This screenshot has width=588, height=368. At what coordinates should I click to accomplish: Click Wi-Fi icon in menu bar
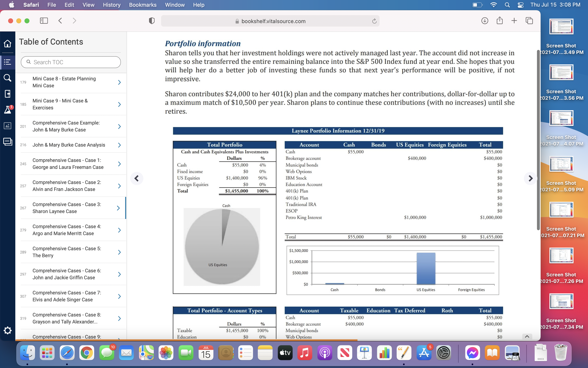(493, 5)
